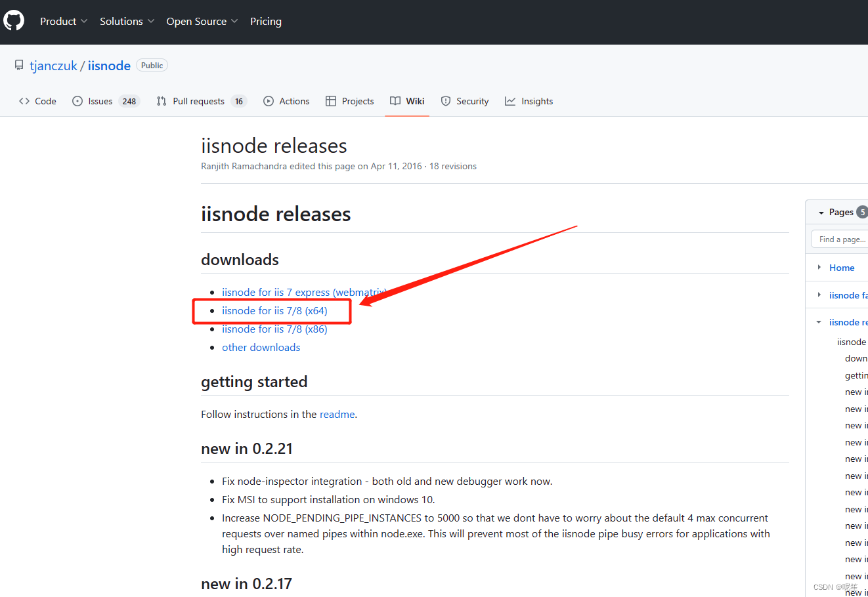Image resolution: width=868 pixels, height=597 pixels.
Task: Open the readme link
Action: point(337,415)
